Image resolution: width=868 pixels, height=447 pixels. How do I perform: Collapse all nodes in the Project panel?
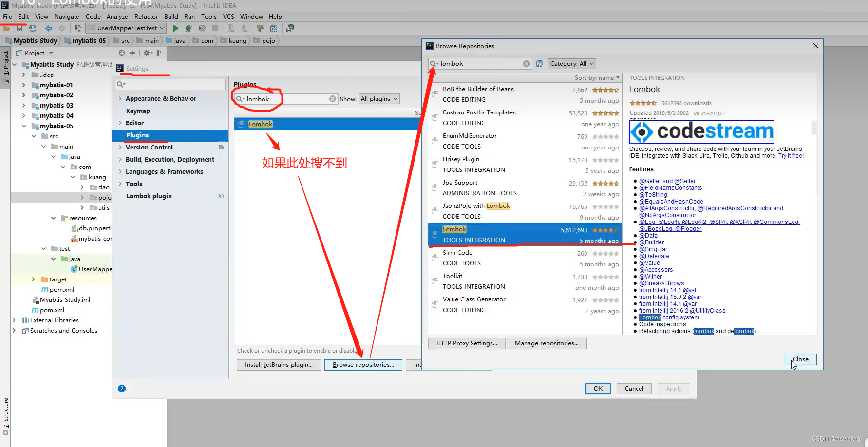[x=132, y=53]
